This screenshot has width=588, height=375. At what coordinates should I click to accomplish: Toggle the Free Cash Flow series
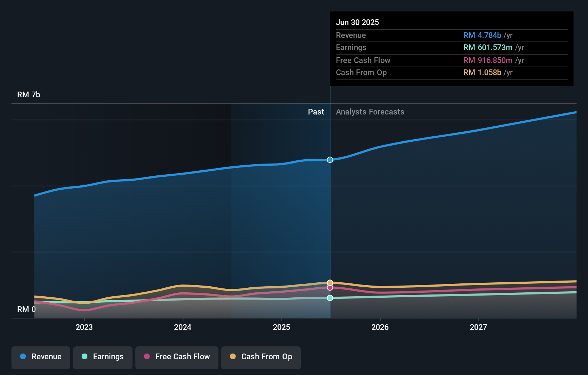tap(177, 357)
